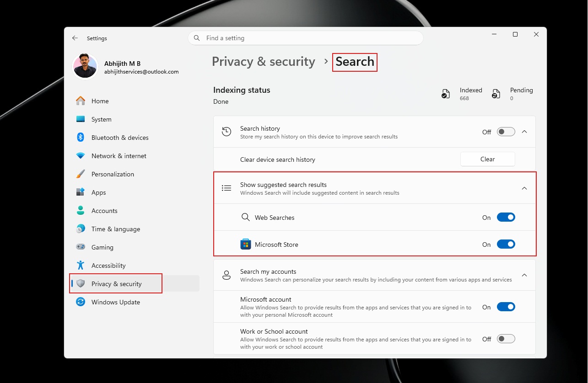Click the Pending document sync icon
Viewport: 588px width, 383px height.
click(x=496, y=94)
